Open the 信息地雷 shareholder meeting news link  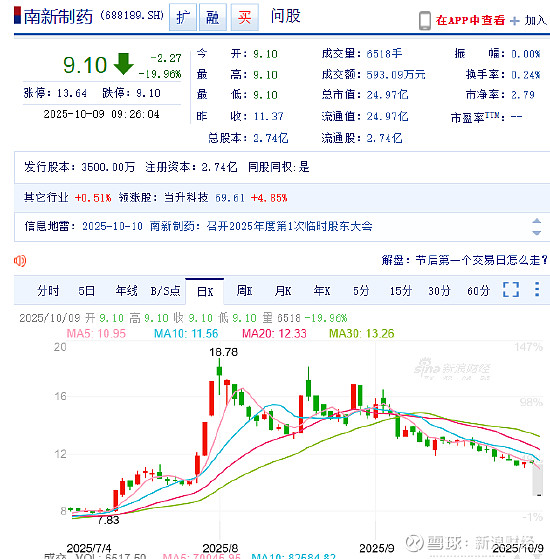point(227,226)
